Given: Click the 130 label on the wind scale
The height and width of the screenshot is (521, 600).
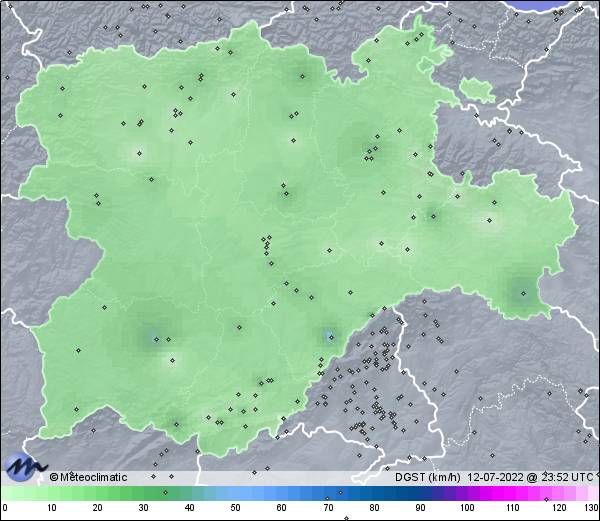Looking at the screenshot, I should click(592, 508).
